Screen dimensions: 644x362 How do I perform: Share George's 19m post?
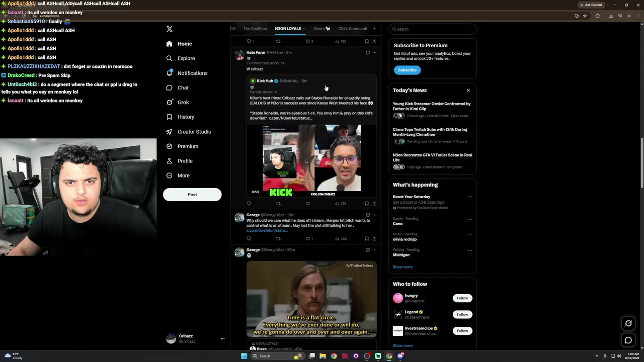click(x=374, y=239)
